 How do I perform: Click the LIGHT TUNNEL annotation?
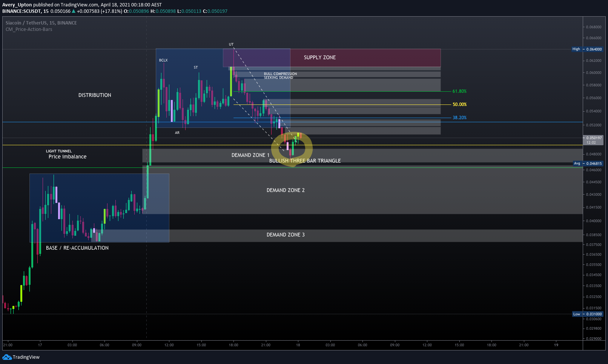pyautogui.click(x=59, y=151)
